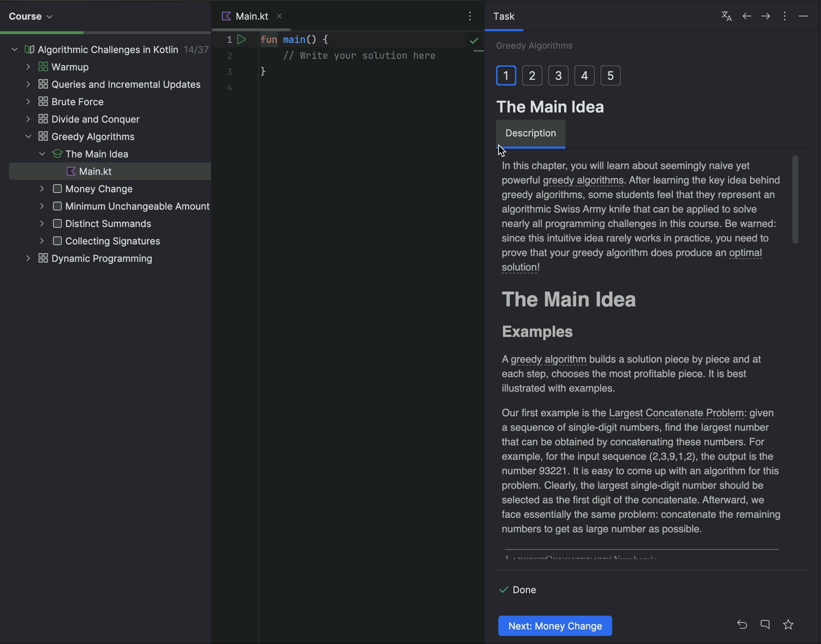This screenshot has height=644, width=821.
Task: Click Next: Money Change button
Action: pyautogui.click(x=555, y=626)
